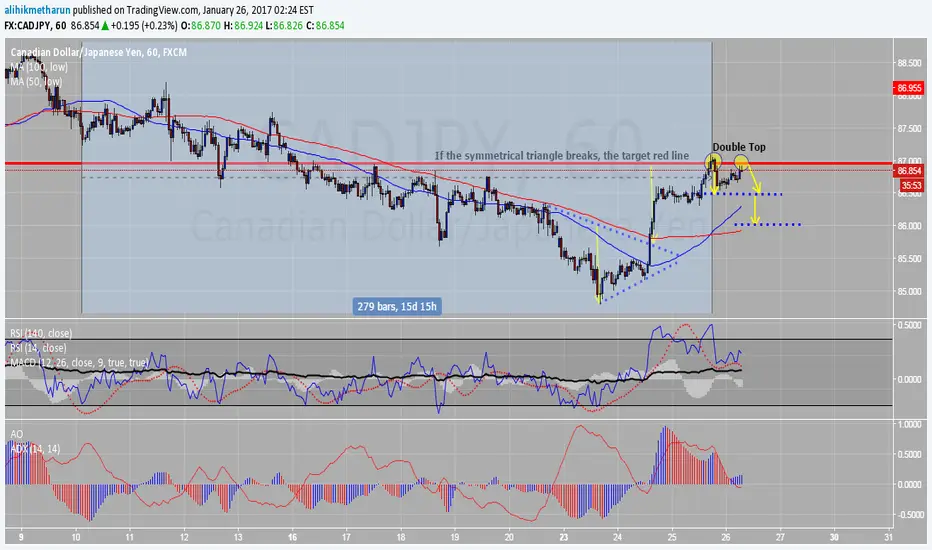Image resolution: width=932 pixels, height=550 pixels.
Task: Select the MACD (12, 26, close, 9) label
Action: 79,362
